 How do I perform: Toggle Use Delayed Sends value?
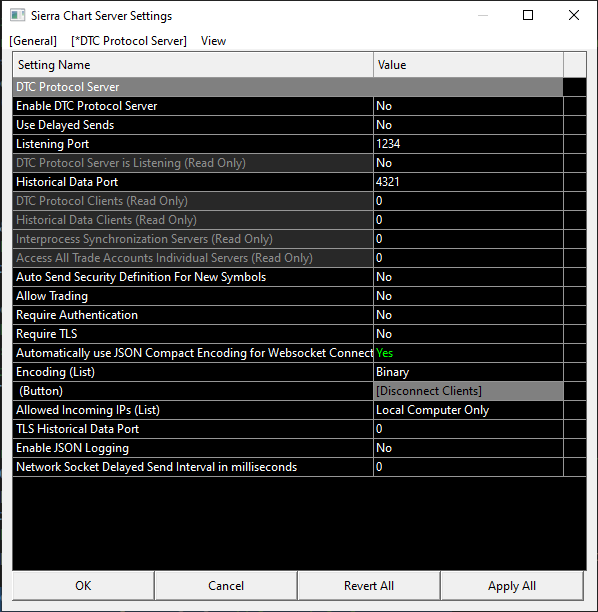tap(468, 125)
